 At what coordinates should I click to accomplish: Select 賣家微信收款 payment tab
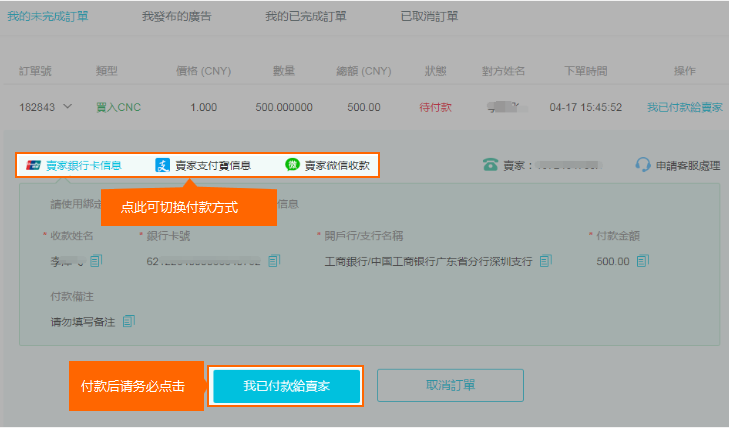point(338,165)
